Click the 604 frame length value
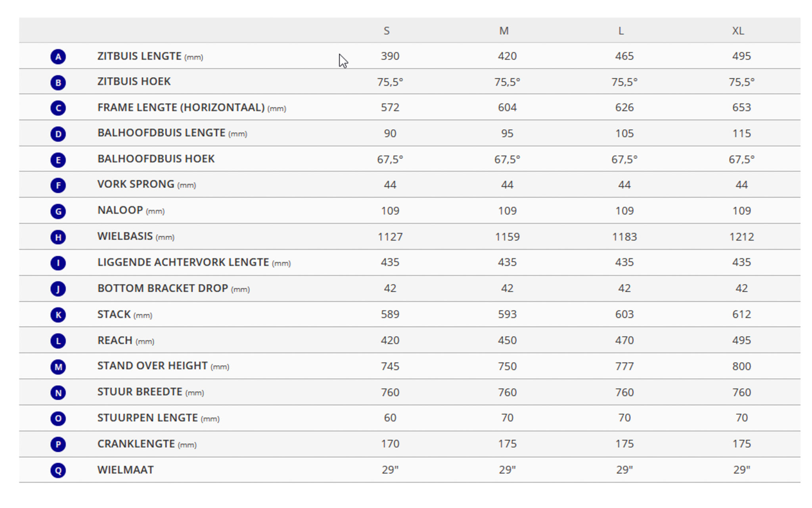 click(507, 108)
